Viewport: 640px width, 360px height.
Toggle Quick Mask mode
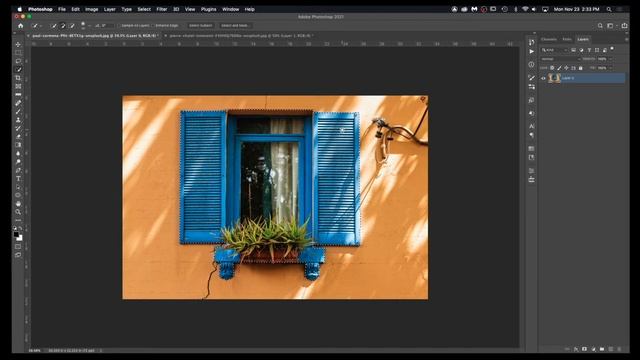pos(18,246)
